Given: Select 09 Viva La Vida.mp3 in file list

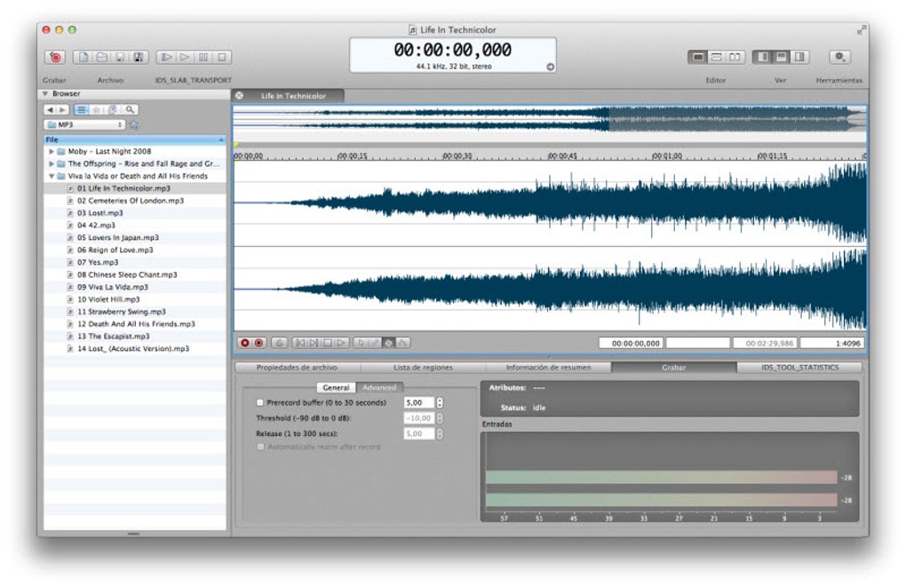Looking at the screenshot, I should point(112,287).
